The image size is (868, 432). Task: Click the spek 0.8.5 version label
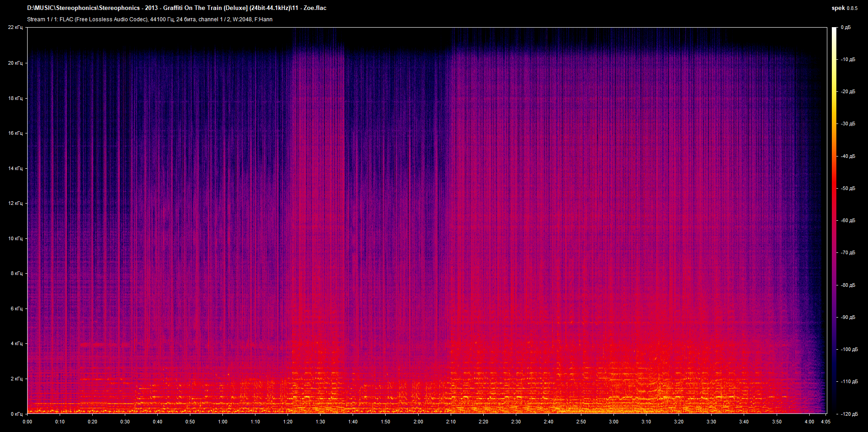[x=844, y=8]
